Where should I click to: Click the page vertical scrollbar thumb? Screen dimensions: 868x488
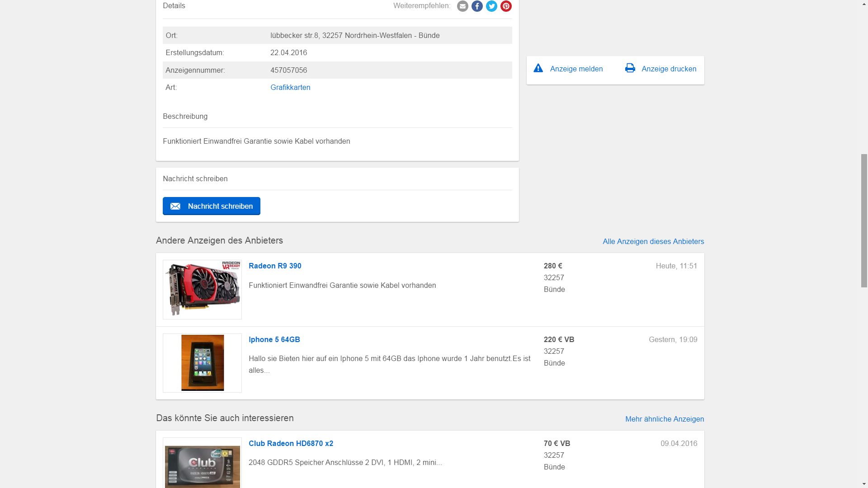click(864, 221)
